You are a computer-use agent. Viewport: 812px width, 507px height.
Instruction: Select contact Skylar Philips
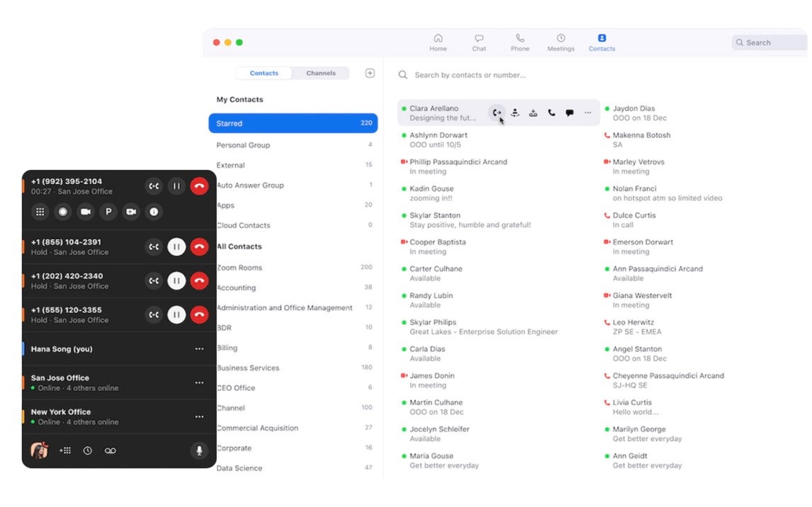[x=480, y=327]
